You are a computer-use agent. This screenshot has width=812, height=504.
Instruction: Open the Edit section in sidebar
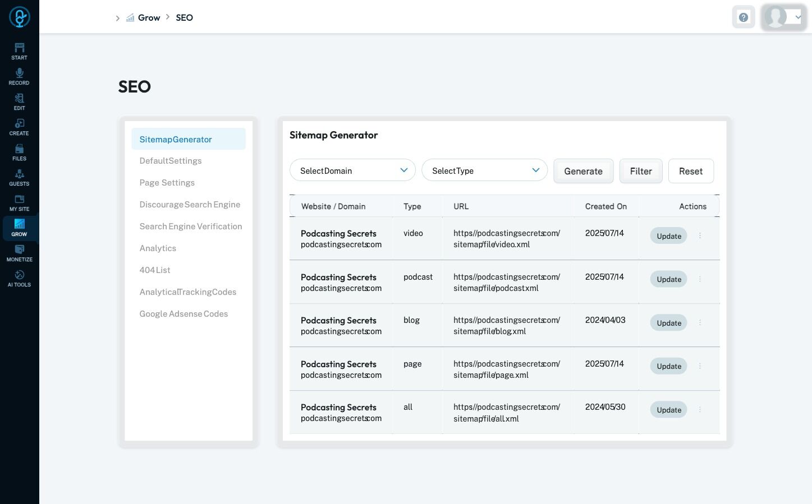[x=19, y=102]
